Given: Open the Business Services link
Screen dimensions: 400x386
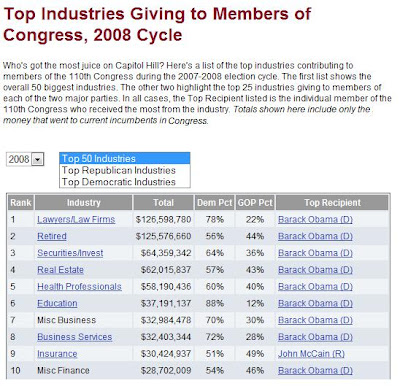Looking at the screenshot, I should (74, 337).
